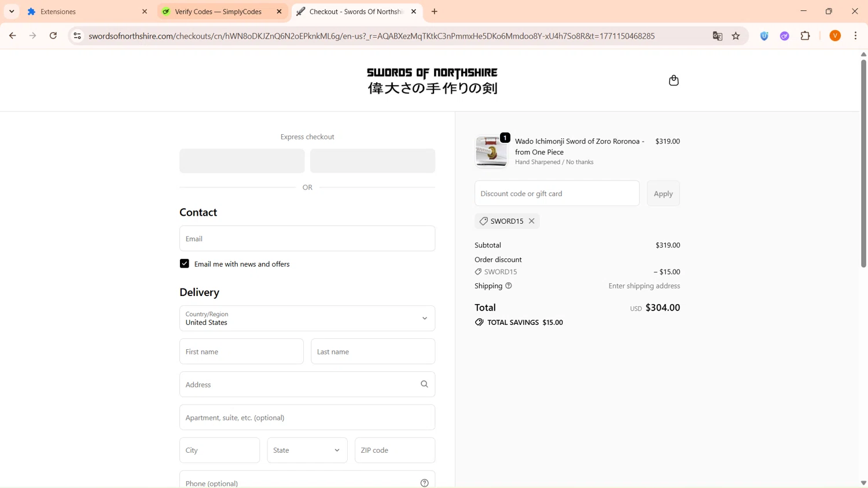Go forward to the next page
Image resolution: width=868 pixels, height=488 pixels.
[x=33, y=36]
